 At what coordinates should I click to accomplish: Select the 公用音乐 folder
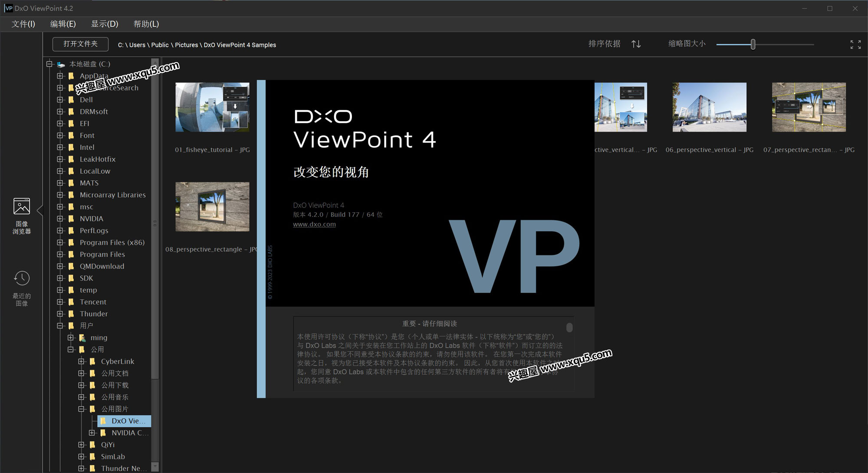[115, 397]
